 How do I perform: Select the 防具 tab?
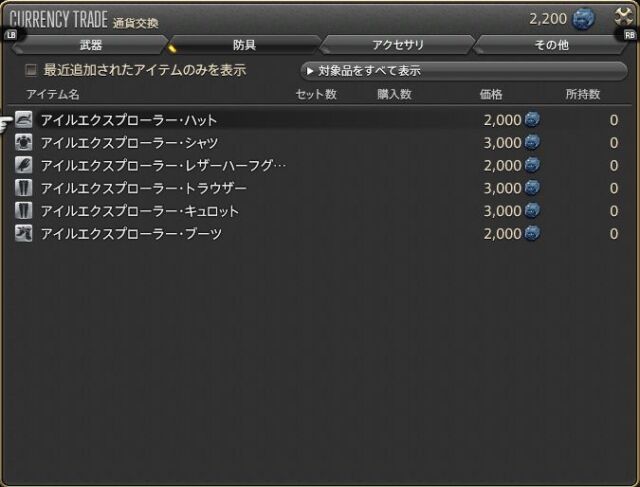pos(243,45)
